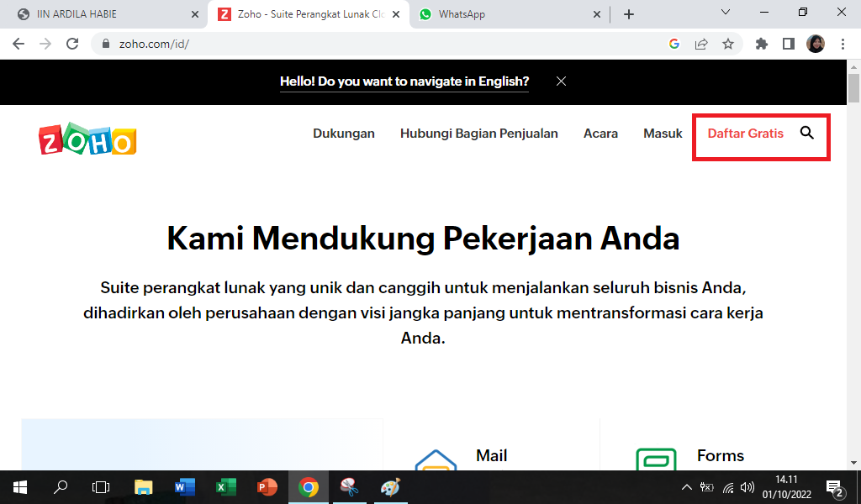Click Daftar Gratis to sign up
861x504 pixels.
(x=746, y=134)
